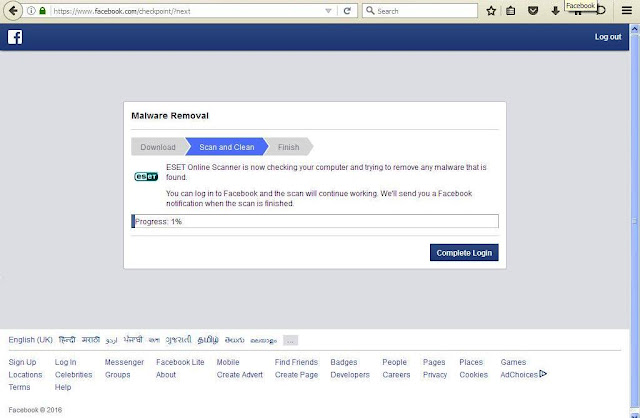Image resolution: width=640 pixels, height=418 pixels.
Task: Click the Complete Login button
Action: coord(464,253)
